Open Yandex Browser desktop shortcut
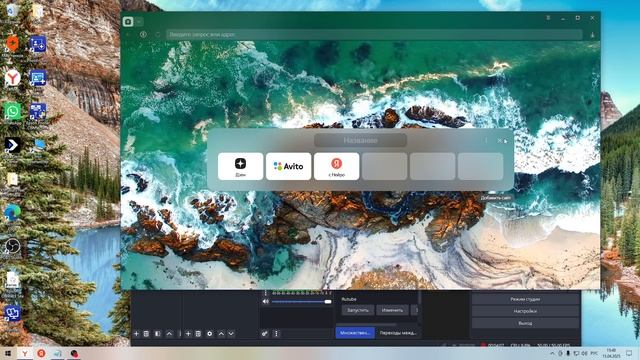This screenshot has width=640, height=360. 13,78
